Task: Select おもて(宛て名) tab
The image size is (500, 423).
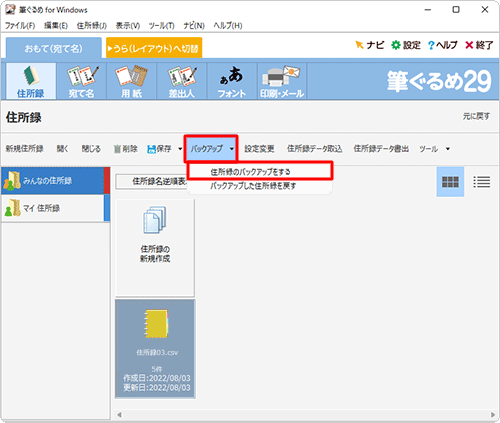Action: point(54,49)
